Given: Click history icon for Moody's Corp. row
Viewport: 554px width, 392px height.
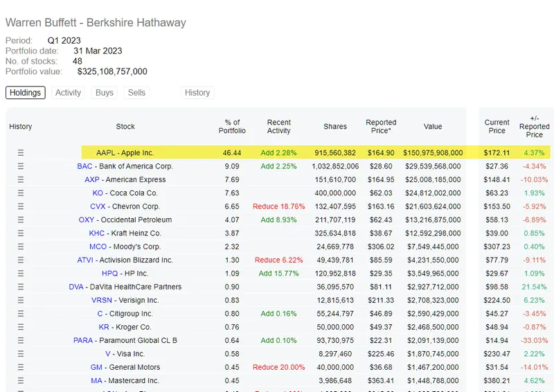Looking at the screenshot, I should 21,247.
